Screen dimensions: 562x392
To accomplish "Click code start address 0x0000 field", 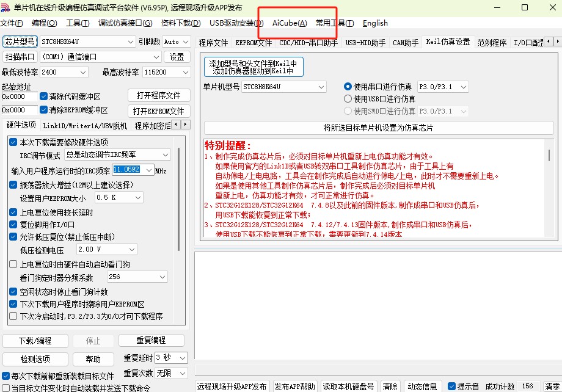I will click(x=20, y=96).
